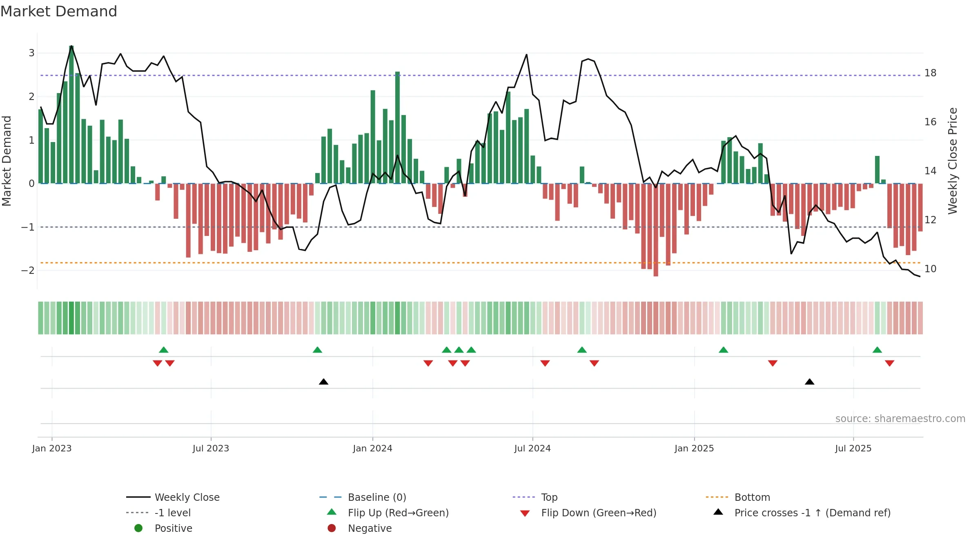The height and width of the screenshot is (551, 980).
Task: Click the Price crosses -1 legend label
Action: coord(813,513)
